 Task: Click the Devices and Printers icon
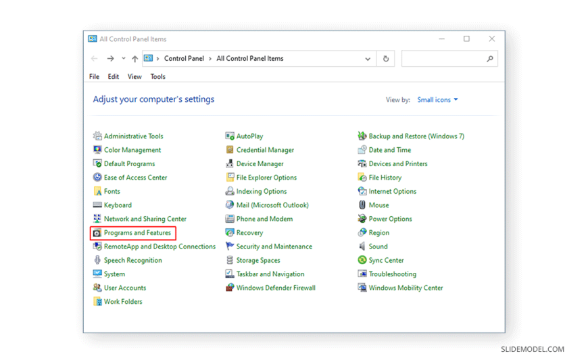click(362, 163)
